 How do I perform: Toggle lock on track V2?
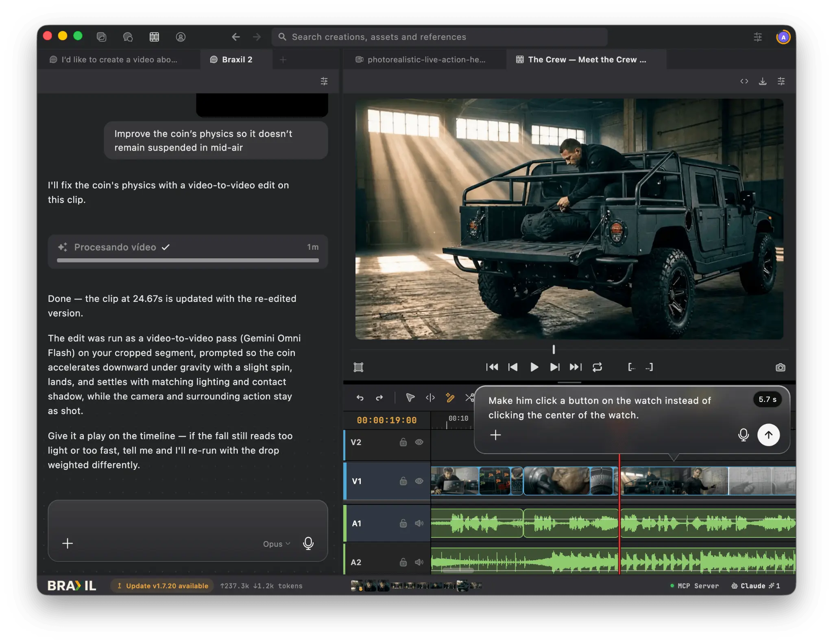tap(403, 442)
